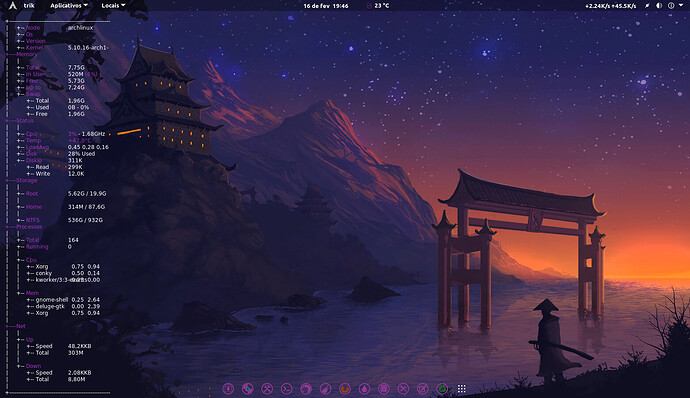Click the upload speed '48,2KKB'
This screenshot has width=690, height=398.
(x=80, y=346)
